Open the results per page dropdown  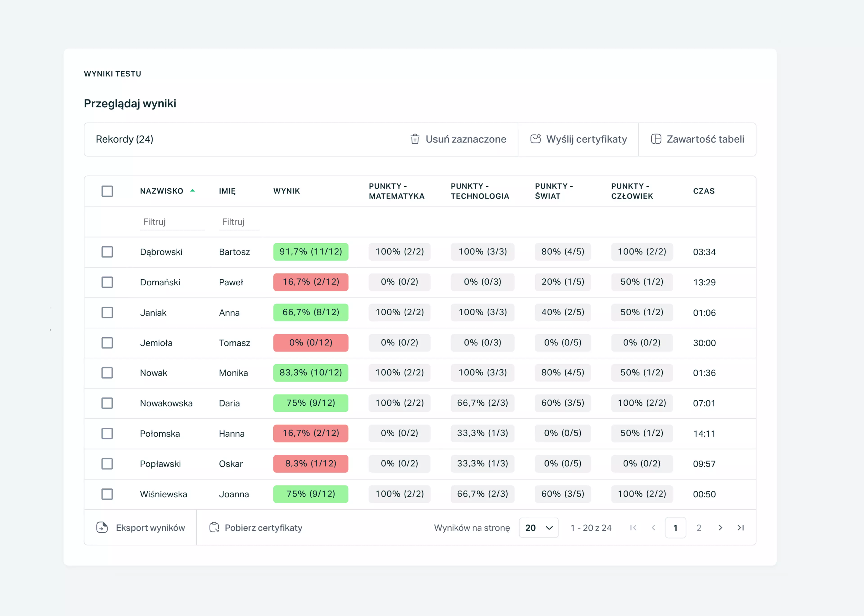point(539,528)
